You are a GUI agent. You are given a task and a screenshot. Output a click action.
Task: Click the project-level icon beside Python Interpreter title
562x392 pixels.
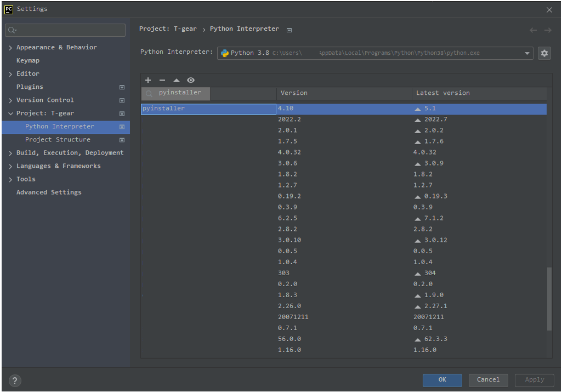point(289,30)
